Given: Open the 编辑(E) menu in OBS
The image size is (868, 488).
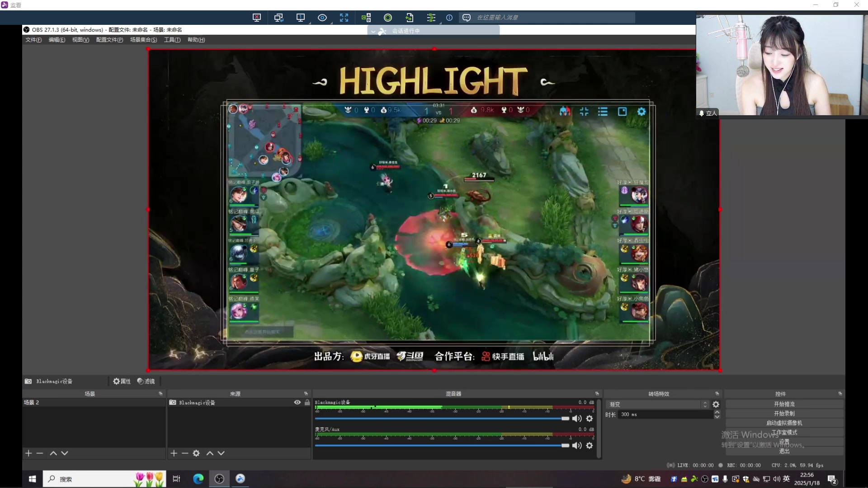Looking at the screenshot, I should pyautogui.click(x=57, y=40).
